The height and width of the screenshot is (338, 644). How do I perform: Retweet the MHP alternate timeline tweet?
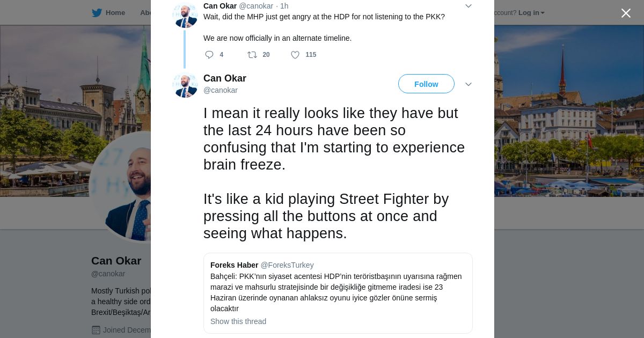click(252, 55)
